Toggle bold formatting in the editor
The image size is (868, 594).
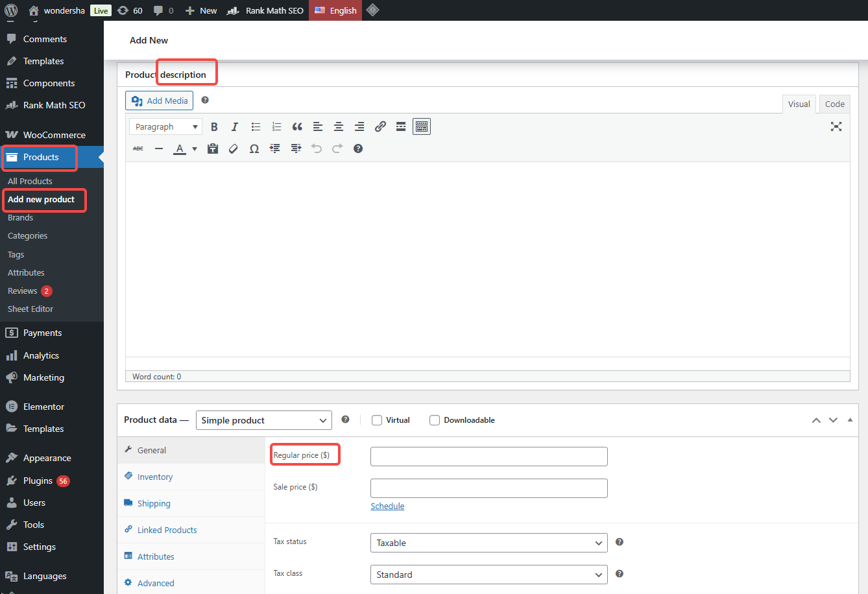[x=214, y=126]
